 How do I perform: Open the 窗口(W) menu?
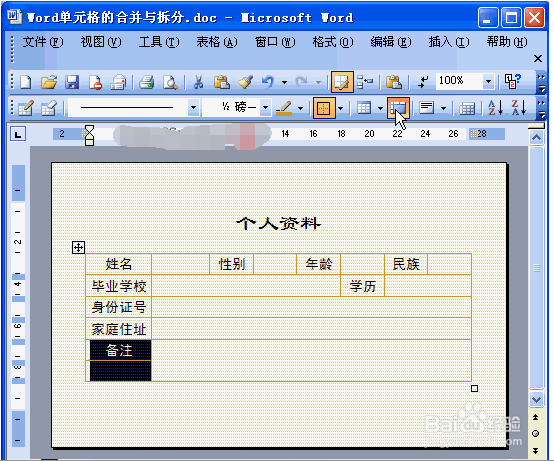pos(275,42)
